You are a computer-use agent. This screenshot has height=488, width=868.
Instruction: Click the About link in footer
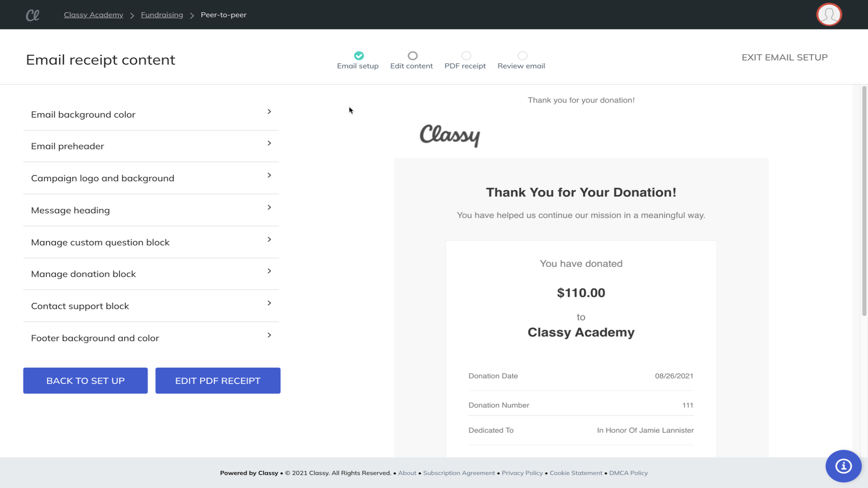(407, 473)
